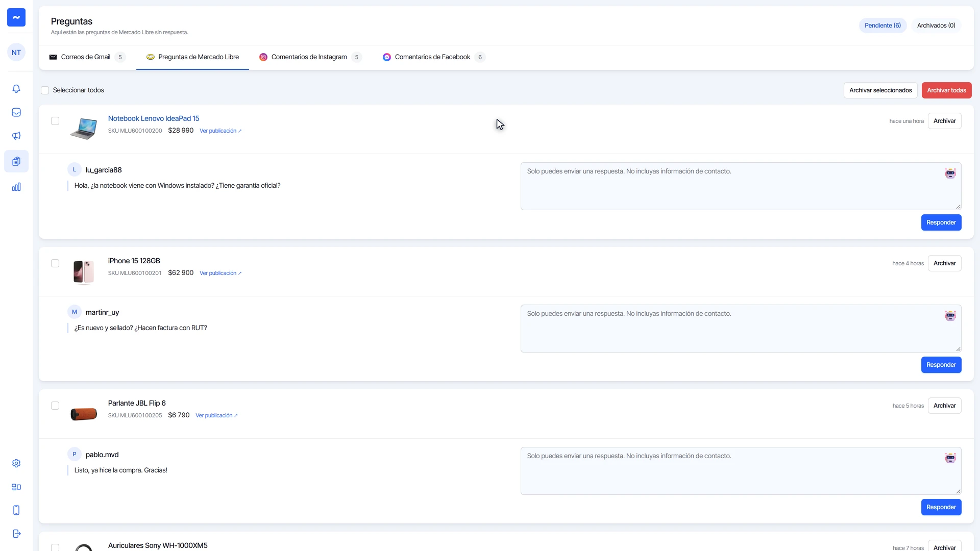The image size is (980, 551).
Task: Click the Notebook Lenovo product thumbnail
Action: coord(84,128)
